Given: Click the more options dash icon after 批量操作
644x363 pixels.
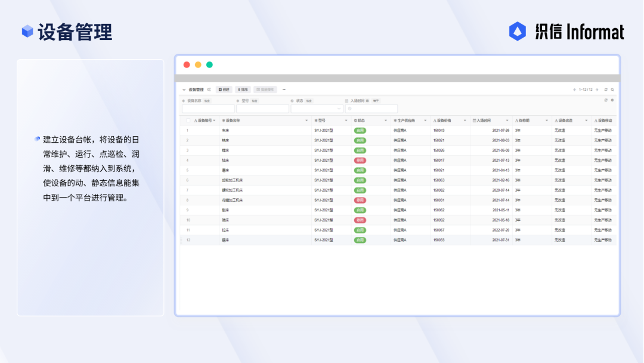Looking at the screenshot, I should (x=284, y=90).
